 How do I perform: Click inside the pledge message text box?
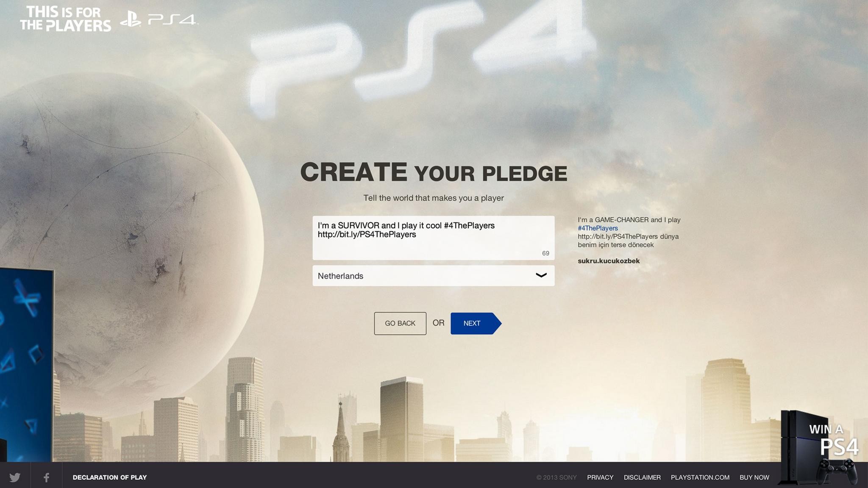[433, 238]
